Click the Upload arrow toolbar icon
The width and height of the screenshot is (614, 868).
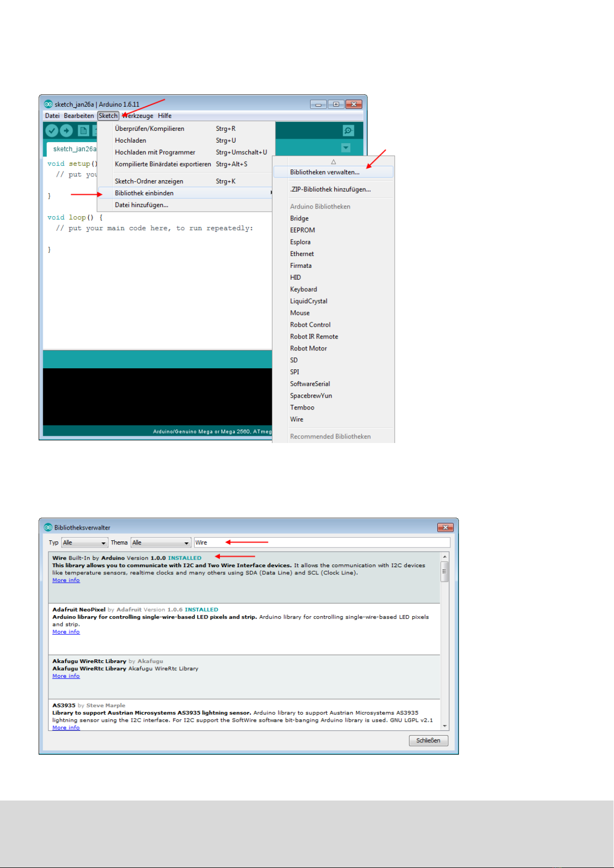tap(66, 131)
